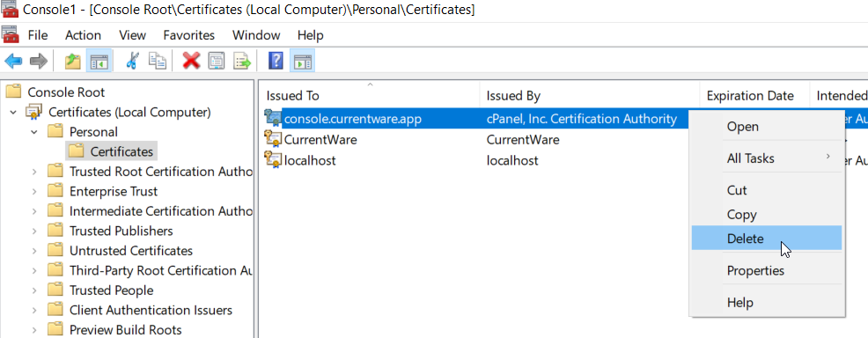Select the Preview Build Roots folder
Image resolution: width=868 pixels, height=338 pixels.
tap(125, 330)
